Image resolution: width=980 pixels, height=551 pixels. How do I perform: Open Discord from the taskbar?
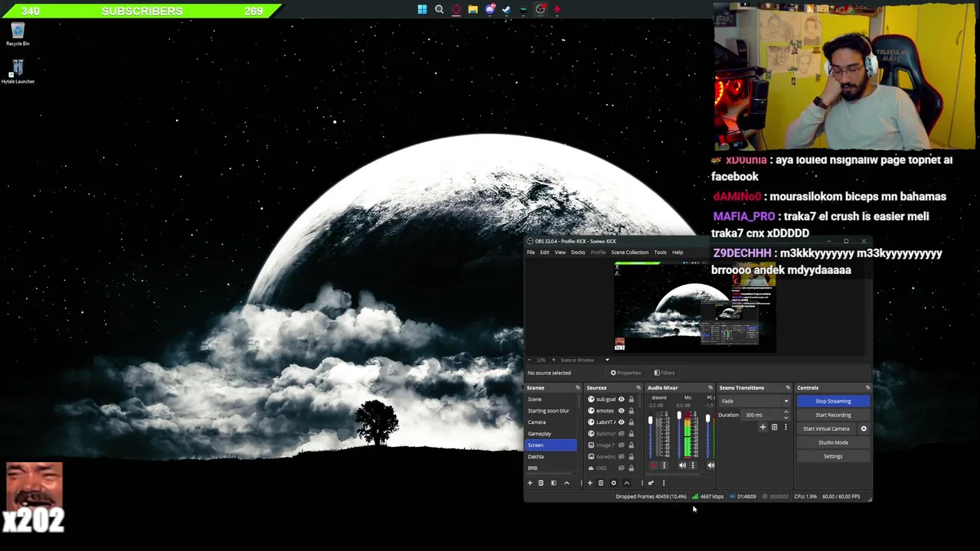coord(490,9)
